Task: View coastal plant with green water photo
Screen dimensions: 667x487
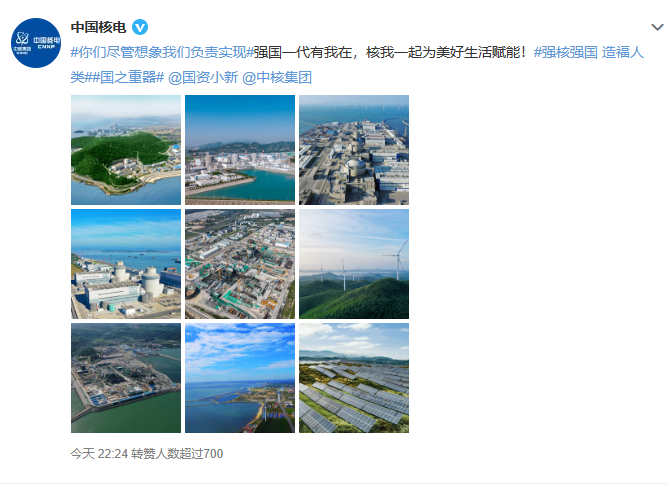Action: (126, 378)
